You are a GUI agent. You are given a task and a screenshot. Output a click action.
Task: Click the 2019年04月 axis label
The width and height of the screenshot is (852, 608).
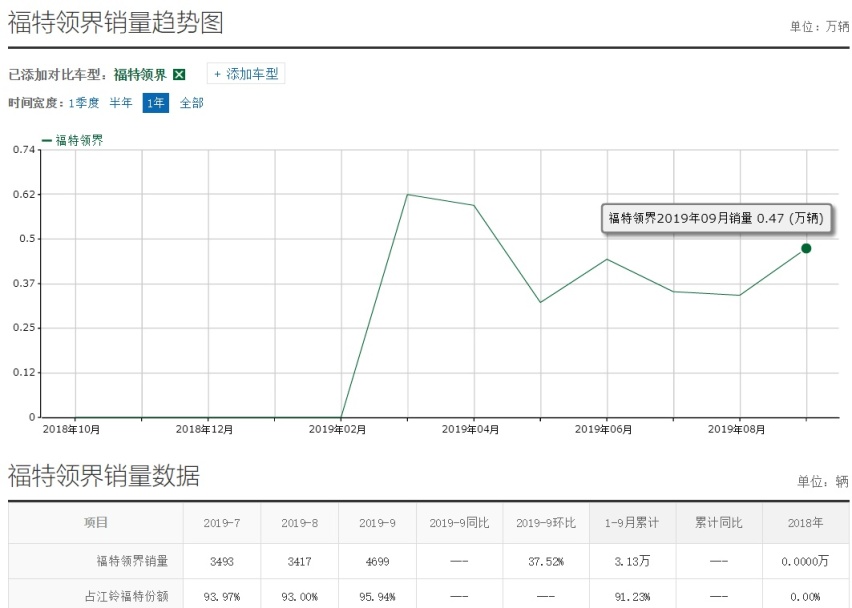(x=470, y=429)
